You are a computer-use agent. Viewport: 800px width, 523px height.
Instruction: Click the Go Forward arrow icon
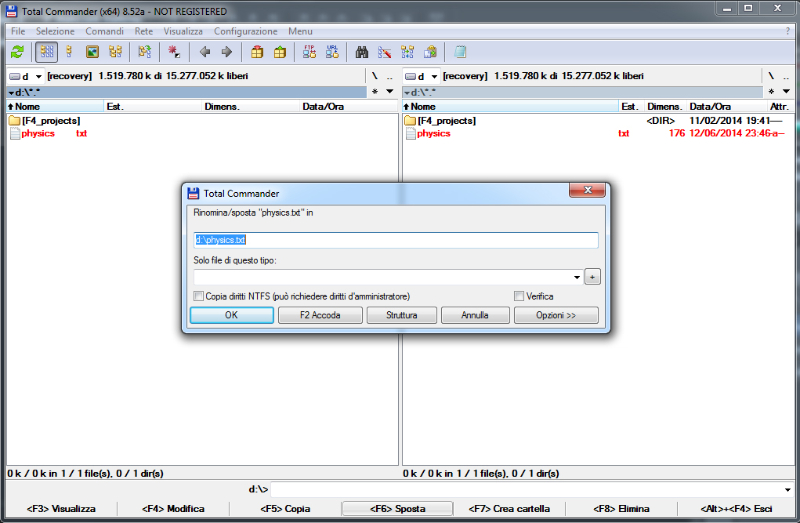click(226, 52)
